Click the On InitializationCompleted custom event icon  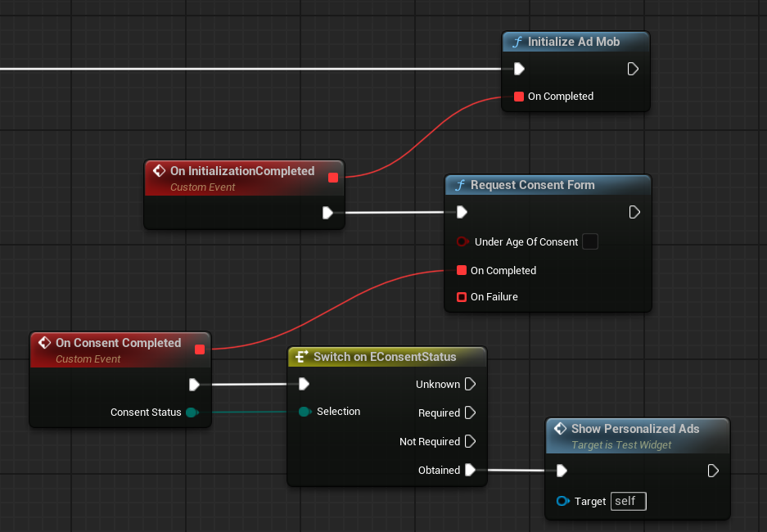[159, 171]
